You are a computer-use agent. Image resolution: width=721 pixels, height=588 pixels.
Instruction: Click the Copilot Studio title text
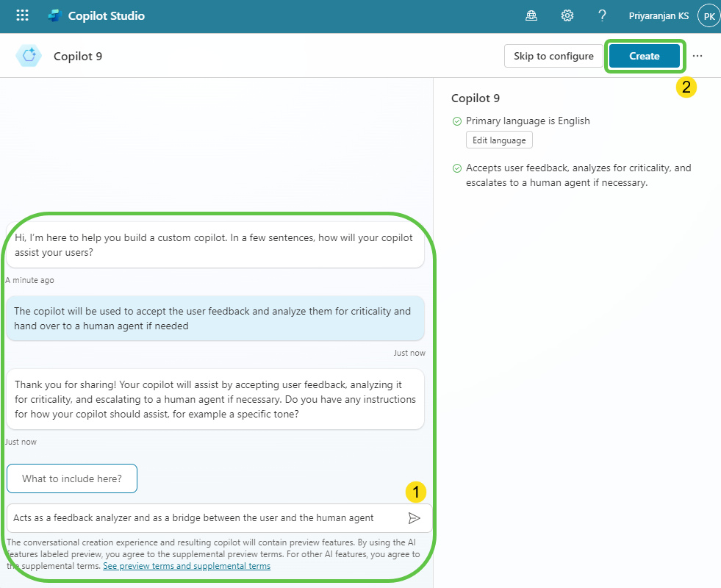pyautogui.click(x=107, y=15)
